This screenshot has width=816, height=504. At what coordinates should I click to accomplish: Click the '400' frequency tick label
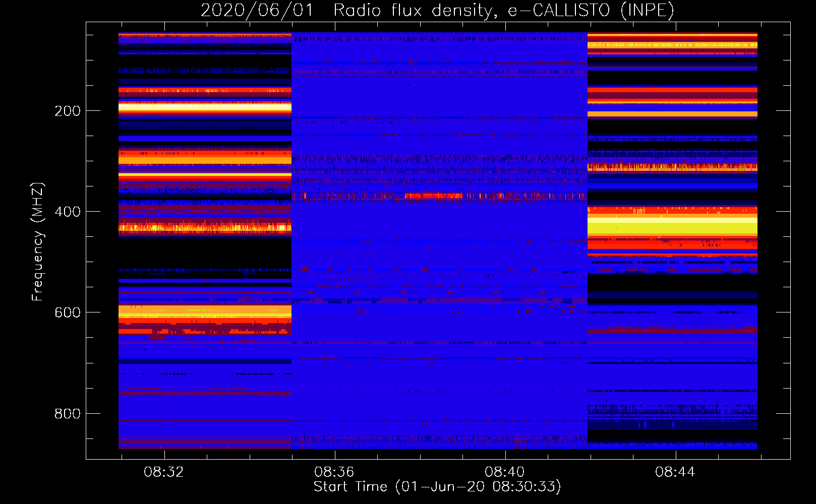coord(68,212)
